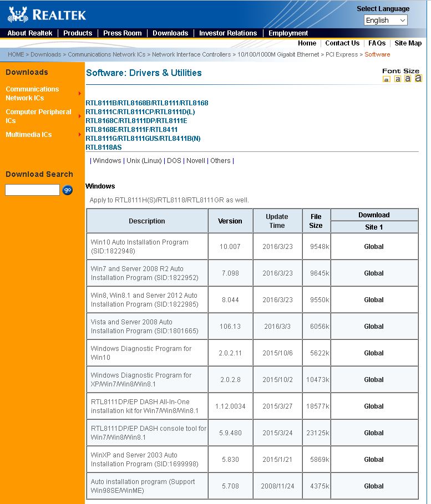This screenshot has height=504, width=431.
Task: Open the RTL8168C/RTL8111DP/RTL8111E link
Action: click(x=136, y=120)
